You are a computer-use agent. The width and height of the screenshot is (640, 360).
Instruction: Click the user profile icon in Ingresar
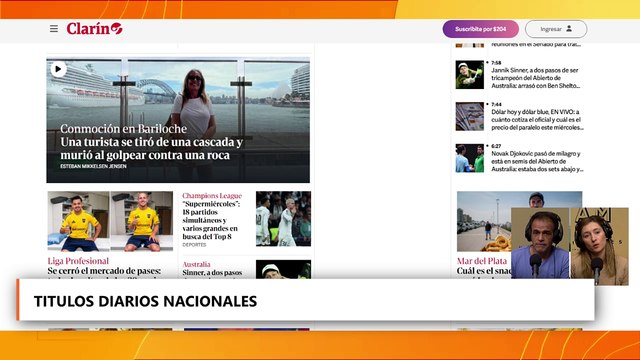(x=569, y=29)
